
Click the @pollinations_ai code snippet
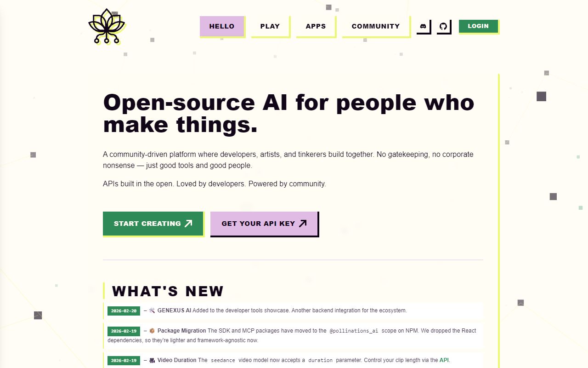354,331
